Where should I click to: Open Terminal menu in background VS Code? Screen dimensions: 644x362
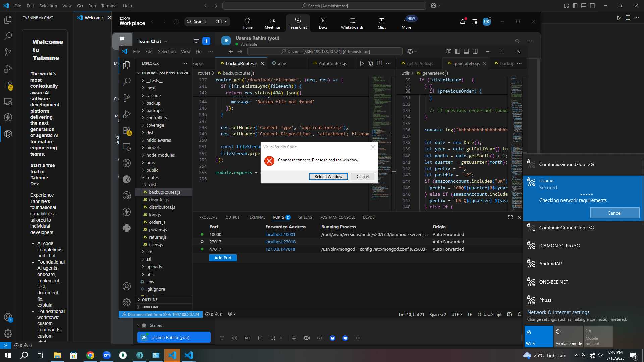pyautogui.click(x=109, y=6)
